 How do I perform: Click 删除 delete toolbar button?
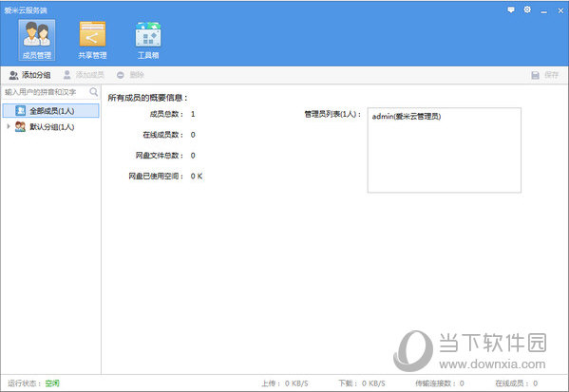click(x=130, y=75)
